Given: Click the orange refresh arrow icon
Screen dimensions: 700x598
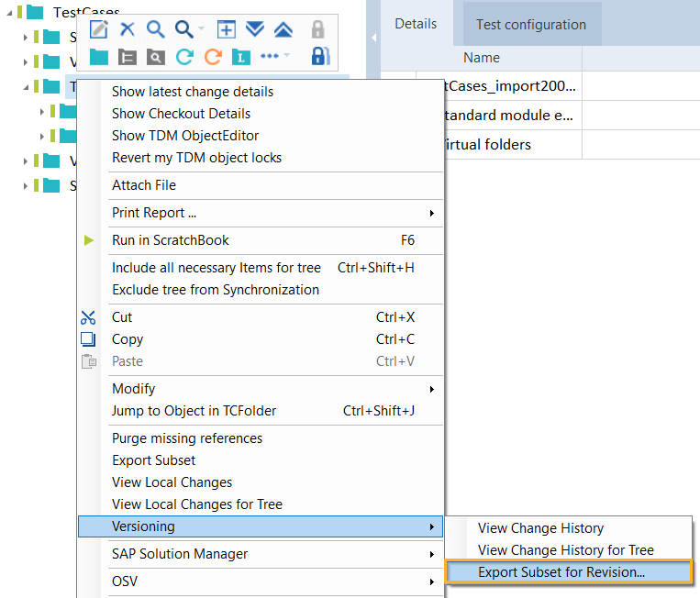Looking at the screenshot, I should [213, 57].
